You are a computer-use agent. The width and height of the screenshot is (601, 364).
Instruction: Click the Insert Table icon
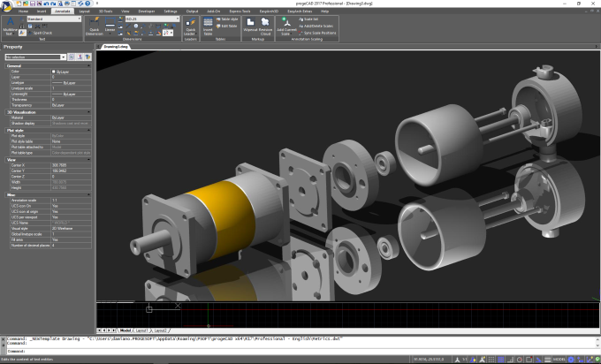(x=208, y=26)
